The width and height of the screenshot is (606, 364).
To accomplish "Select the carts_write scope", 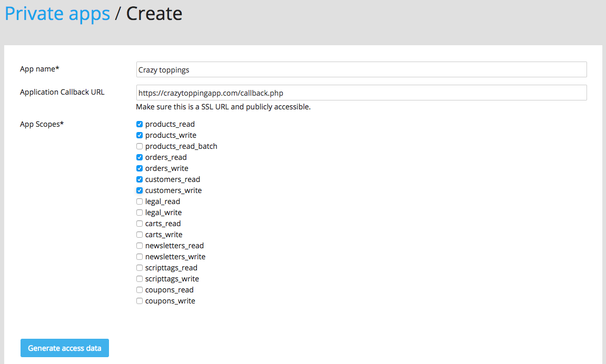I will pos(140,235).
